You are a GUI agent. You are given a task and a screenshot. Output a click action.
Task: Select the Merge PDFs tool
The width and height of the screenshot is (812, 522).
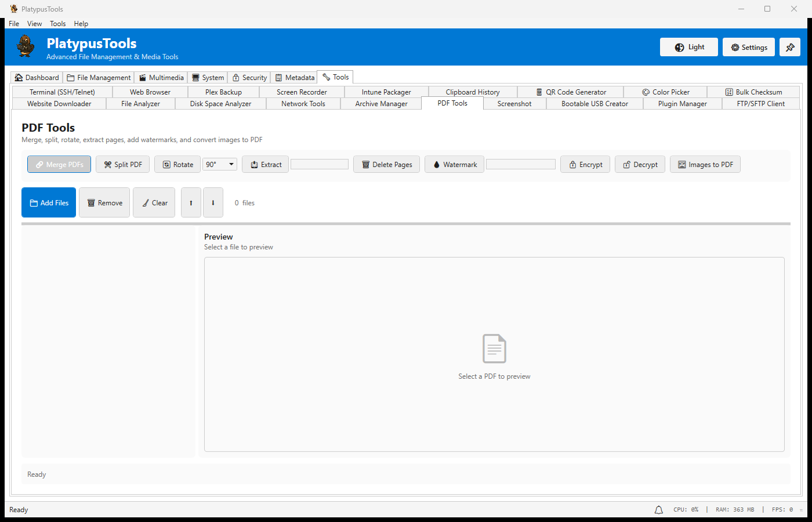(x=59, y=164)
